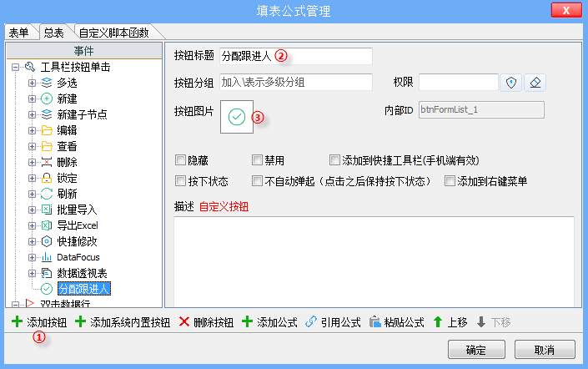
Task: Click the 快捷修改 hexagon icon
Action: pyautogui.click(x=47, y=241)
